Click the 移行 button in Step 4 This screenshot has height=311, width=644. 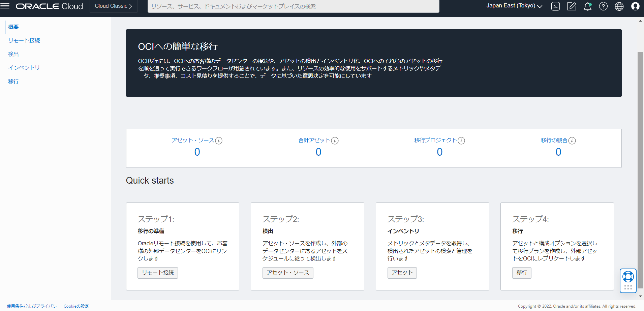click(x=522, y=273)
